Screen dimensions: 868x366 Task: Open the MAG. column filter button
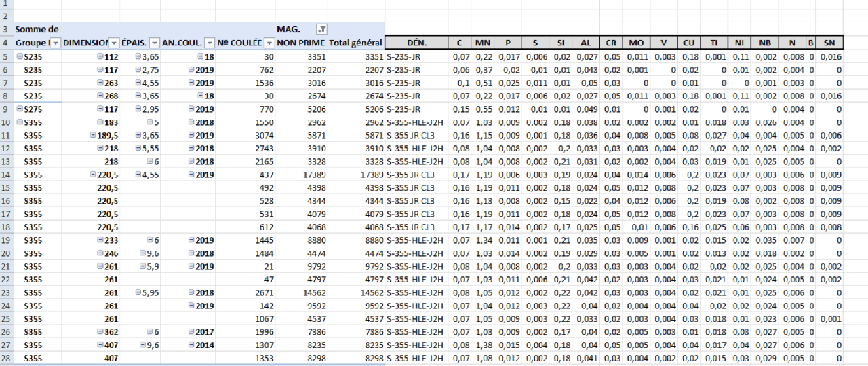[x=321, y=29]
